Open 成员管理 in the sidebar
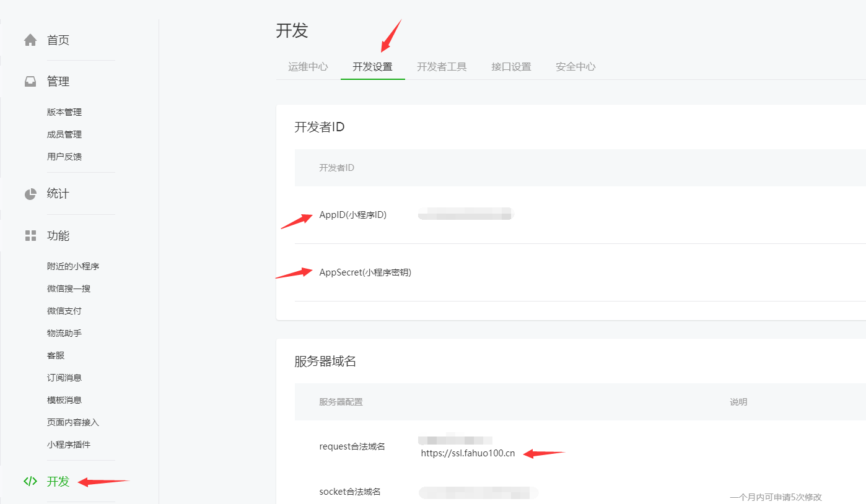The image size is (866, 504). [x=64, y=134]
